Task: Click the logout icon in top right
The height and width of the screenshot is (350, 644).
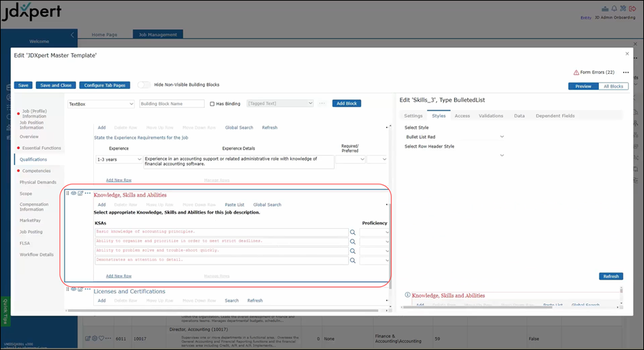Action: coord(633,8)
